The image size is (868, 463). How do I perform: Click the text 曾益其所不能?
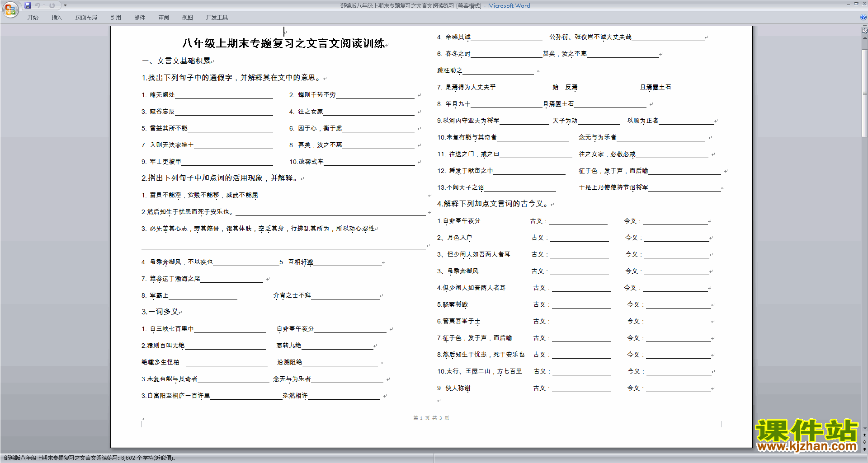(x=168, y=128)
